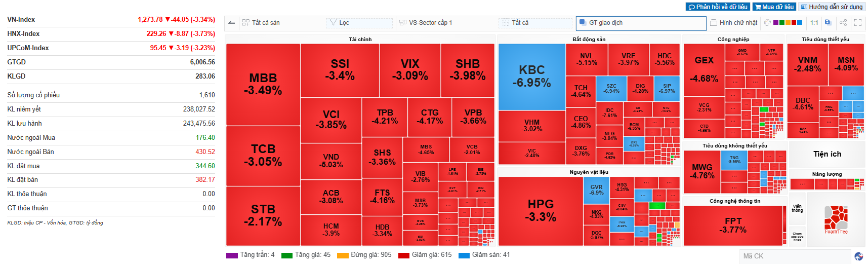The height and width of the screenshot is (264, 868).
Task: Open the 'Lọc' filter selector
Action: pyautogui.click(x=360, y=23)
